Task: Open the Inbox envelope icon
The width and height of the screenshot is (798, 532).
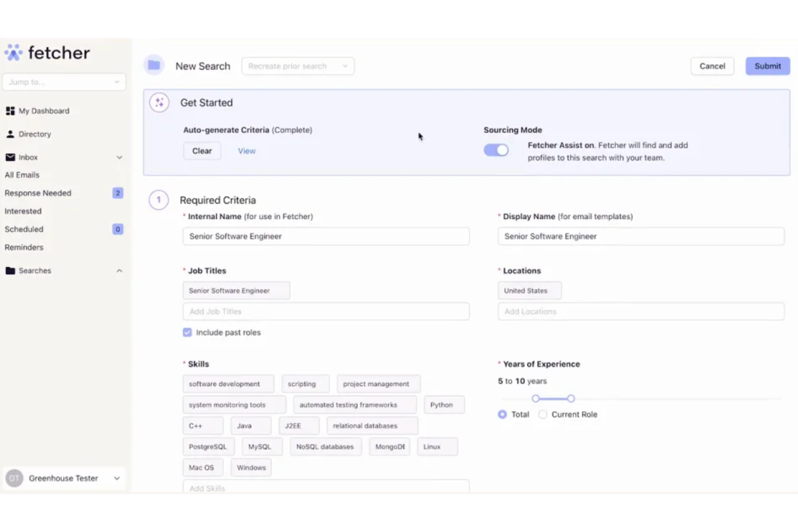Action: click(10, 157)
